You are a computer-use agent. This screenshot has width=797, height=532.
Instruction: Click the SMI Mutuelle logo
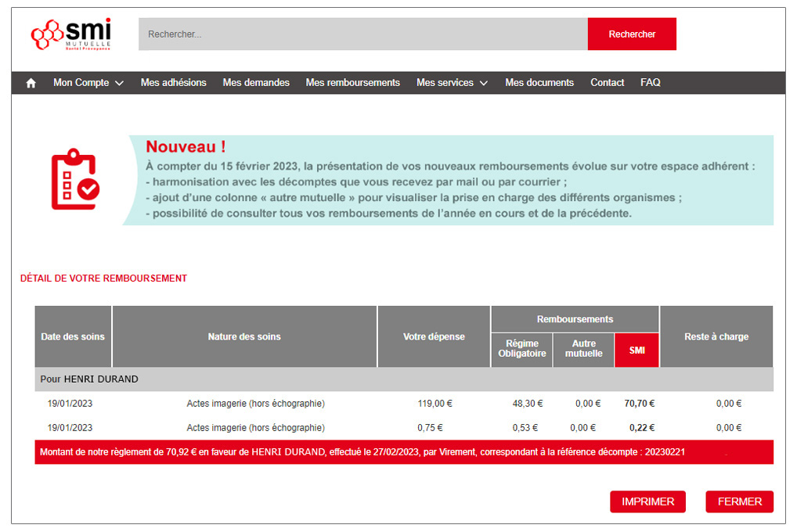point(71,34)
